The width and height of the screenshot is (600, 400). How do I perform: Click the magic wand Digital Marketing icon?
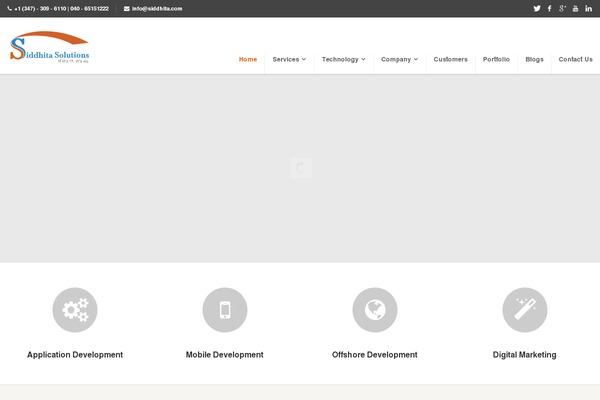click(x=525, y=310)
